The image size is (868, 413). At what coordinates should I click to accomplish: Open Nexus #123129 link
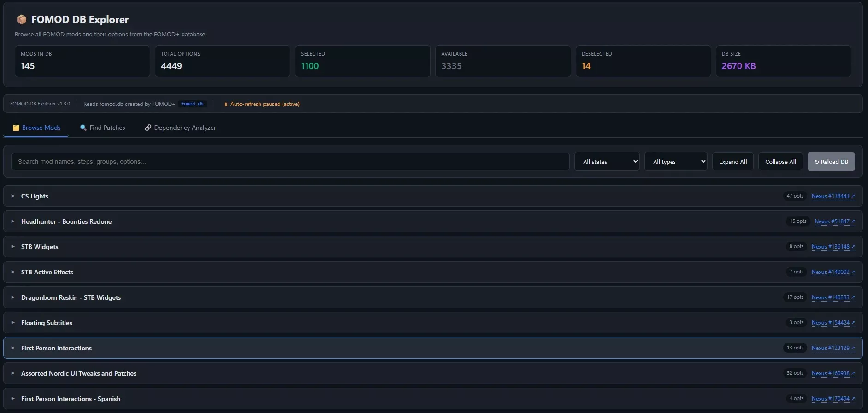click(833, 348)
